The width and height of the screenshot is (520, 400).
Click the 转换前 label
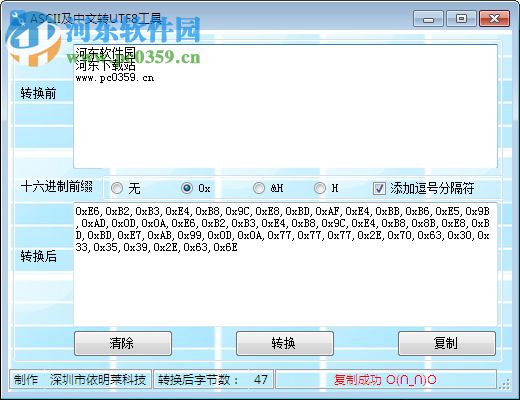(x=38, y=93)
